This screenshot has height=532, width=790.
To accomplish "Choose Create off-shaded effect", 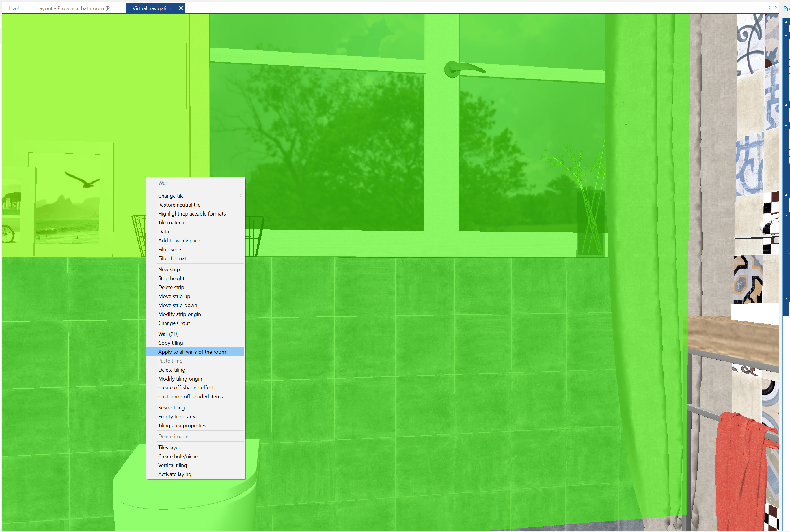I will point(195,387).
